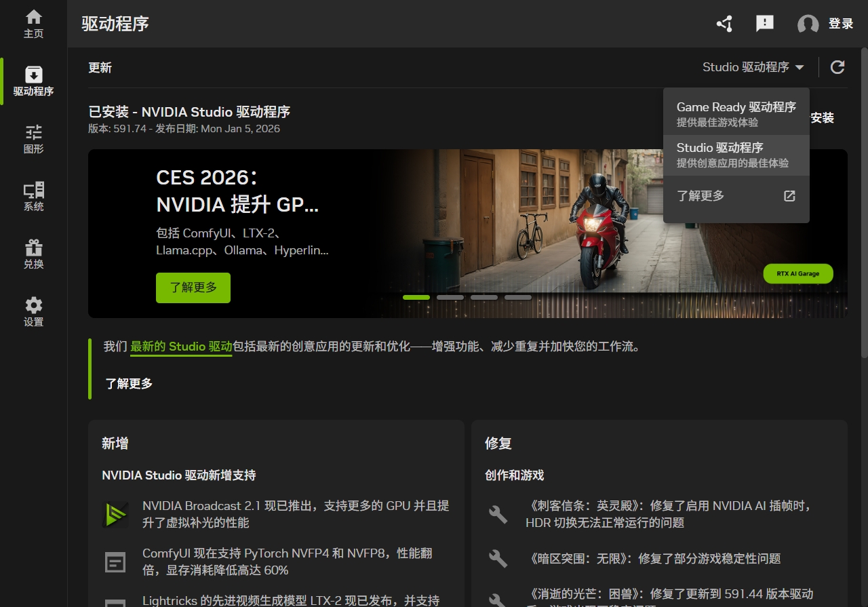
Task: Click the 修复 section heading
Action: click(x=498, y=444)
